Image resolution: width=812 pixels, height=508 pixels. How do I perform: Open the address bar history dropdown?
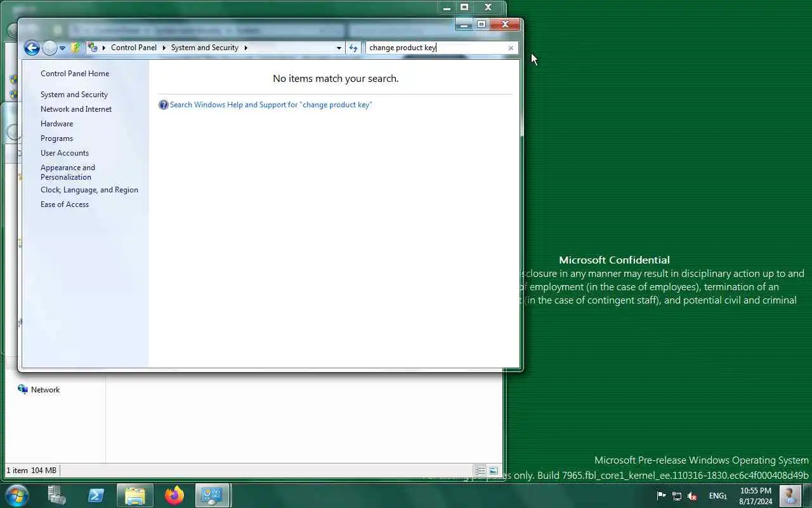pyautogui.click(x=339, y=48)
